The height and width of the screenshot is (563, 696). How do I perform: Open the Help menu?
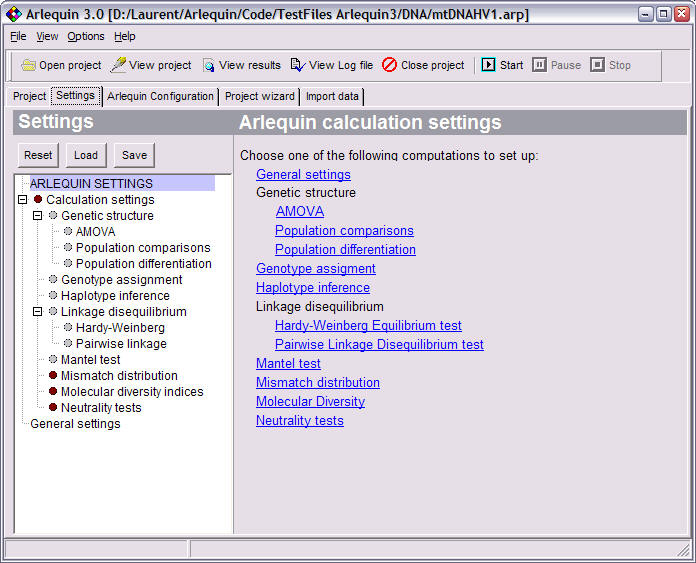pos(125,36)
